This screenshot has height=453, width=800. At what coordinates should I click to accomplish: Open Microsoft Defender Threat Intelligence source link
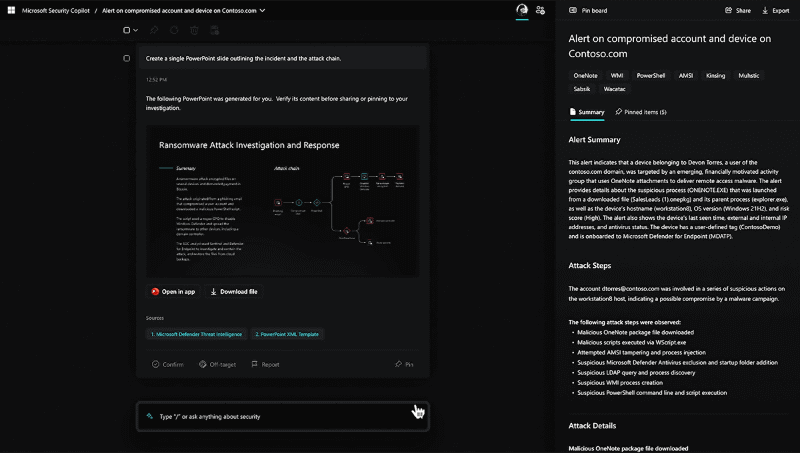coord(195,334)
